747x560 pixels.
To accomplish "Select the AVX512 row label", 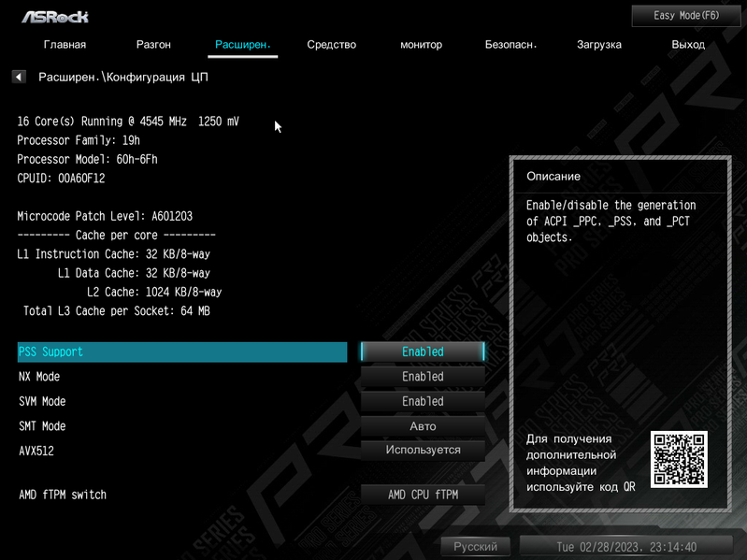I will (36, 451).
